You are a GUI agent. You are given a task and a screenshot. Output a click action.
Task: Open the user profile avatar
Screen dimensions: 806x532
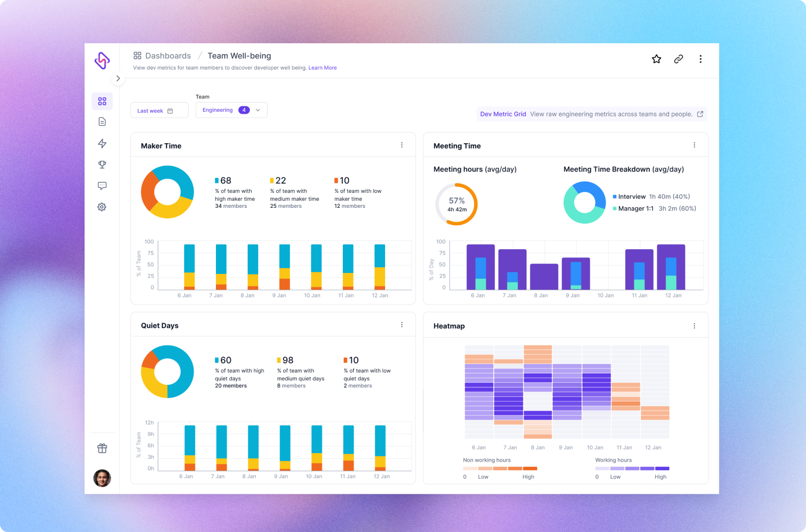[x=102, y=478]
